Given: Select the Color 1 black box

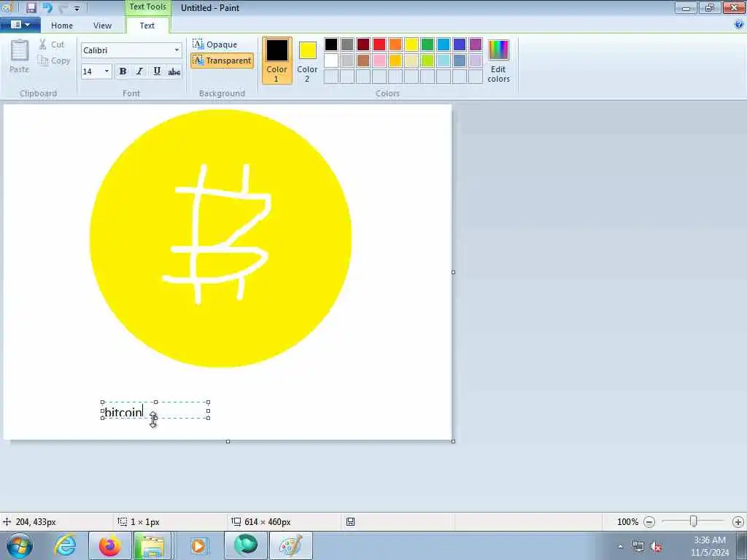Looking at the screenshot, I should click(x=276, y=61).
